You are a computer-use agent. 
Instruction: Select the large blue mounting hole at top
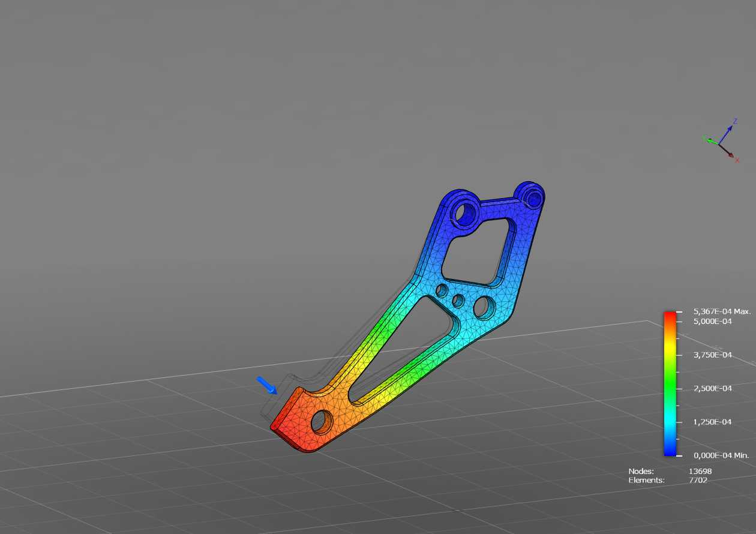click(x=465, y=214)
